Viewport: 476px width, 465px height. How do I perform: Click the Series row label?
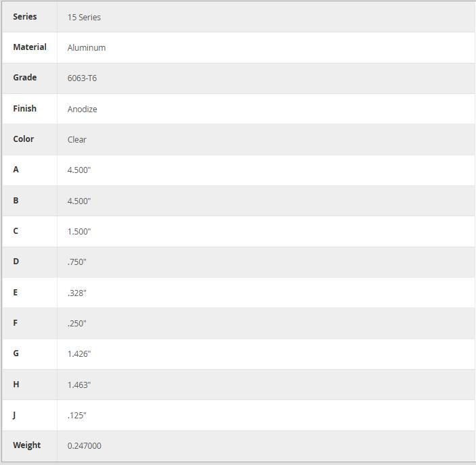[x=25, y=17]
